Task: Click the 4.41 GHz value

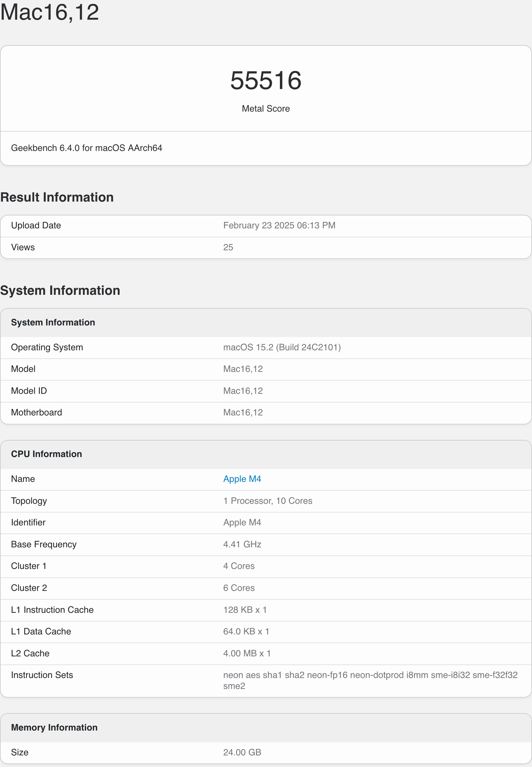Action: (242, 544)
